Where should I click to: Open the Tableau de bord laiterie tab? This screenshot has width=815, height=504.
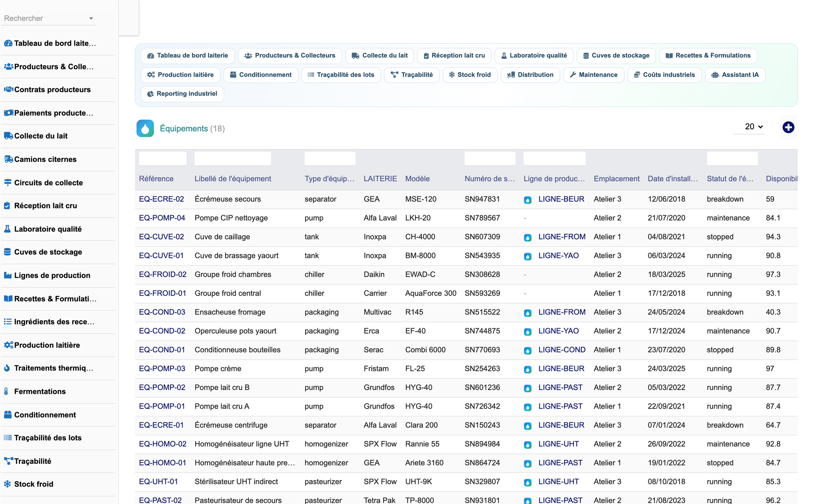(188, 56)
